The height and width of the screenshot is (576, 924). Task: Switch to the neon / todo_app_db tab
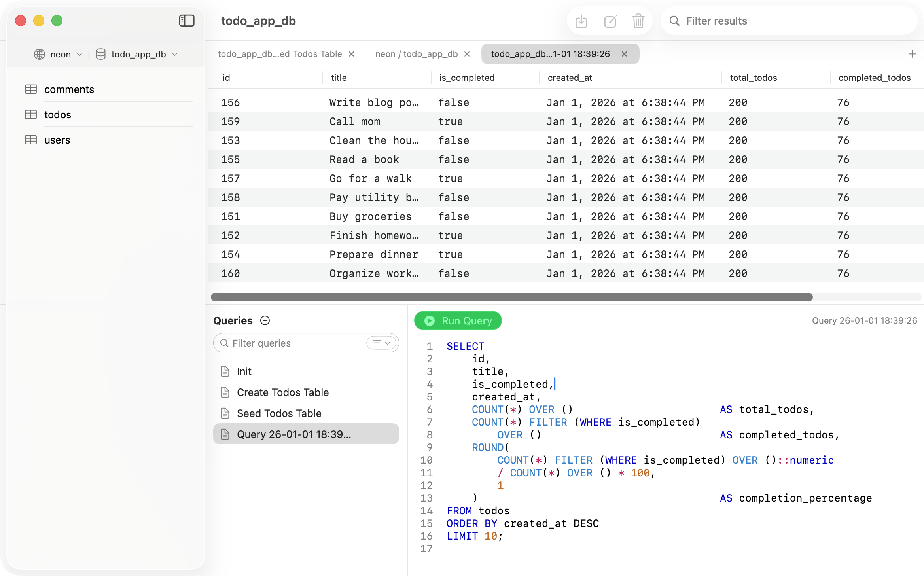point(416,54)
